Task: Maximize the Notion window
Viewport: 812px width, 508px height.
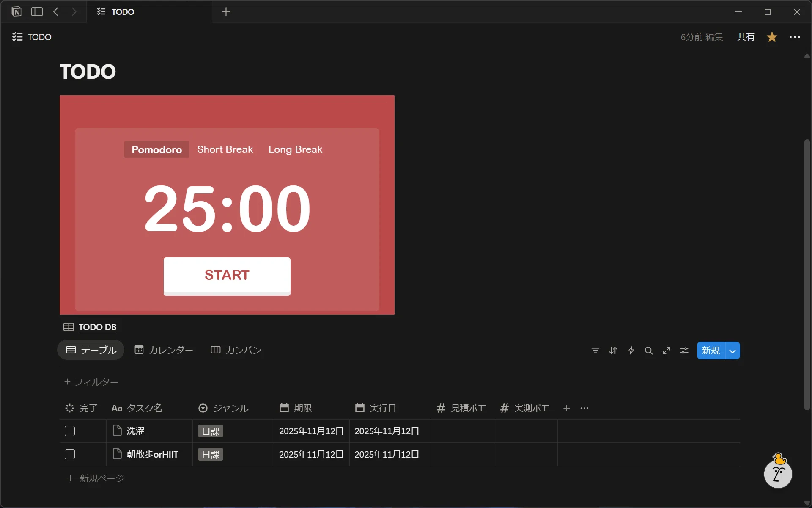Action: 768,12
